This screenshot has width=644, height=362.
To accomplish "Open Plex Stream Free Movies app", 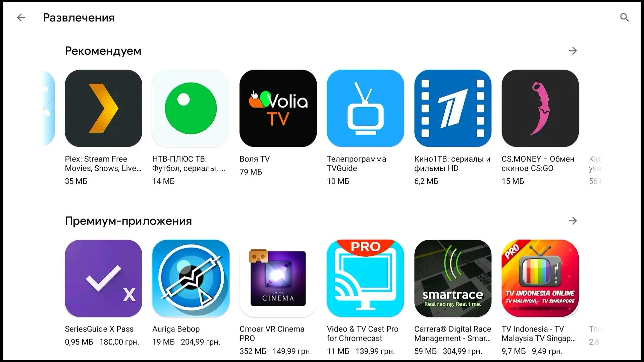I will pos(104,108).
